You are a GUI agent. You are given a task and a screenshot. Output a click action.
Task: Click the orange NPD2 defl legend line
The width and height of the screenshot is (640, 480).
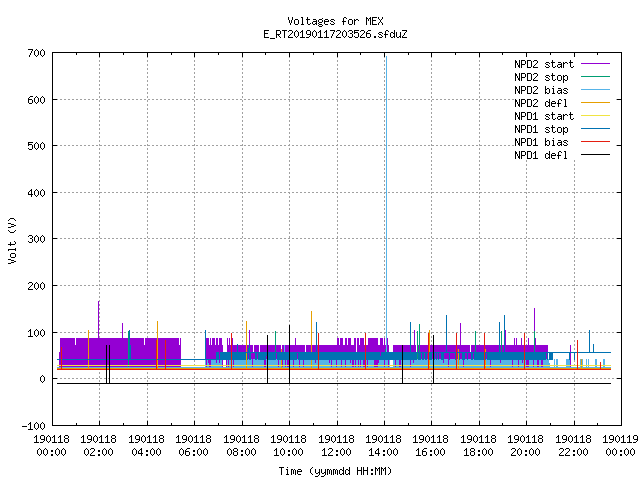pyautogui.click(x=596, y=103)
